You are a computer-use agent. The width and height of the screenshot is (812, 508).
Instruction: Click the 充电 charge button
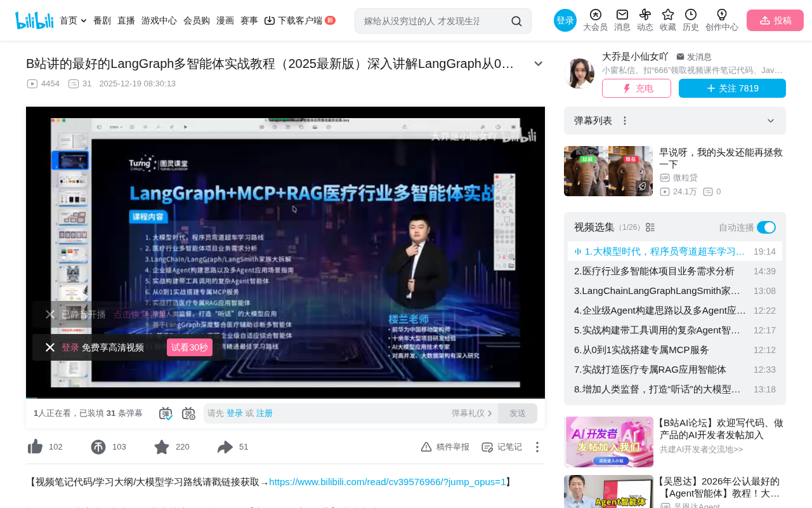pyautogui.click(x=636, y=88)
